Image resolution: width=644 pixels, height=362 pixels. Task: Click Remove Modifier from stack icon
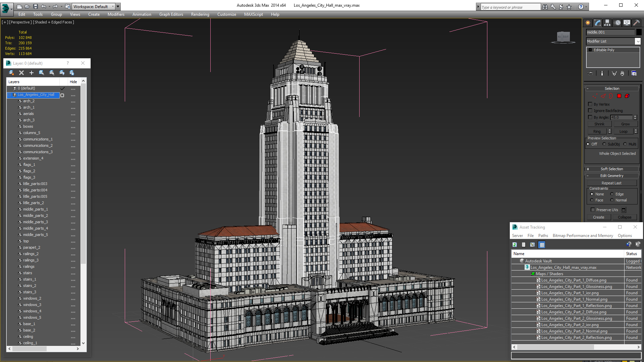pyautogui.click(x=622, y=73)
